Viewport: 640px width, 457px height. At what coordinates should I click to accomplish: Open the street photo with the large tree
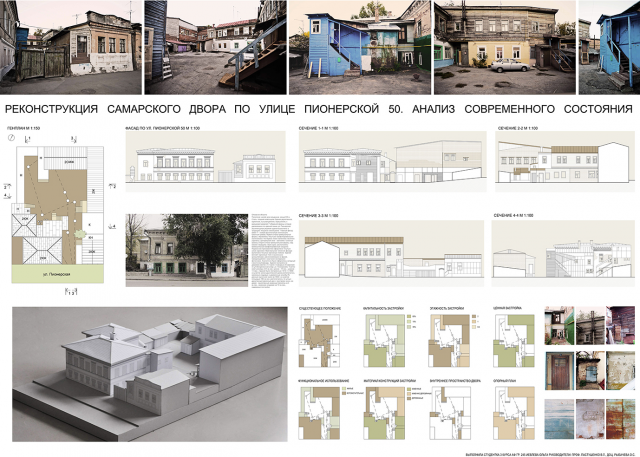[187, 250]
